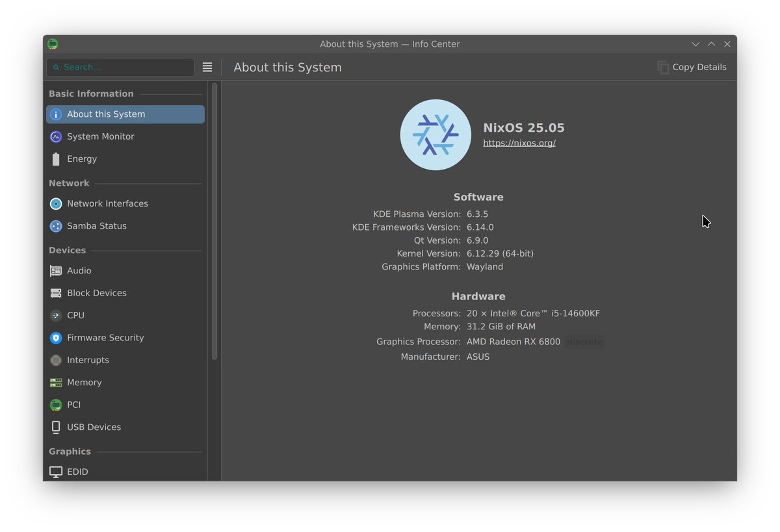The height and width of the screenshot is (532, 780).
Task: Click the Kernel Version 6.12.29 (64-bit)
Action: [x=500, y=254]
